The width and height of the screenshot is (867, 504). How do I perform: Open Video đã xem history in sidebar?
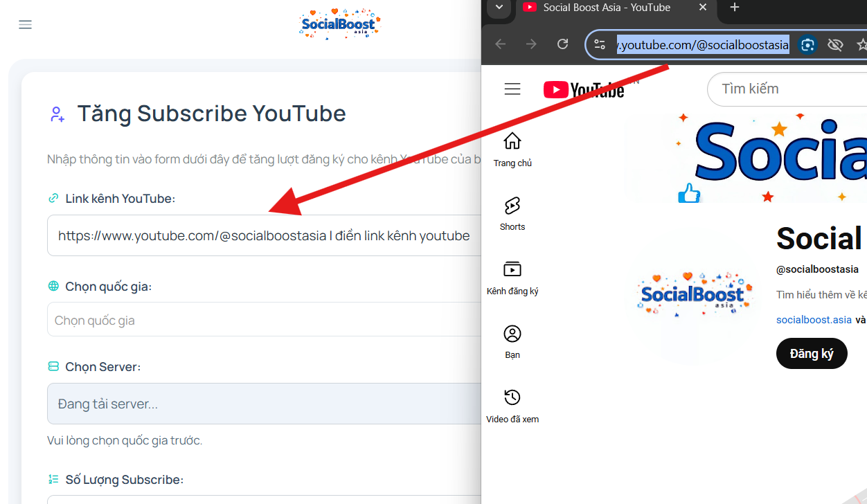(x=512, y=406)
